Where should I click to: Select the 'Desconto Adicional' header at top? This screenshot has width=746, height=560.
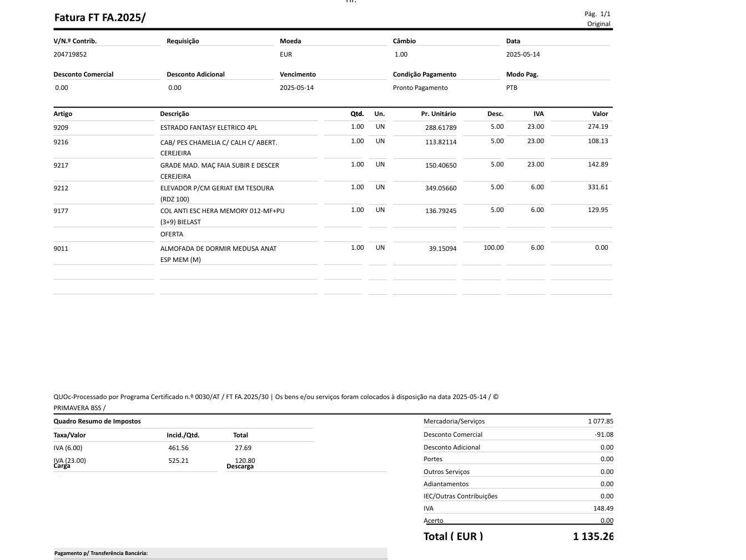pyautogui.click(x=195, y=74)
